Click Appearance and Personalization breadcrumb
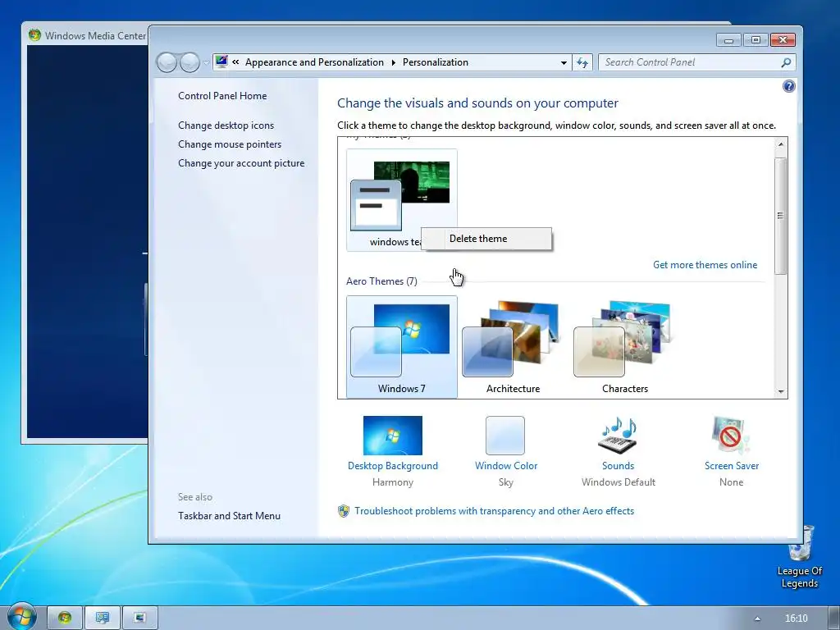 [x=314, y=62]
